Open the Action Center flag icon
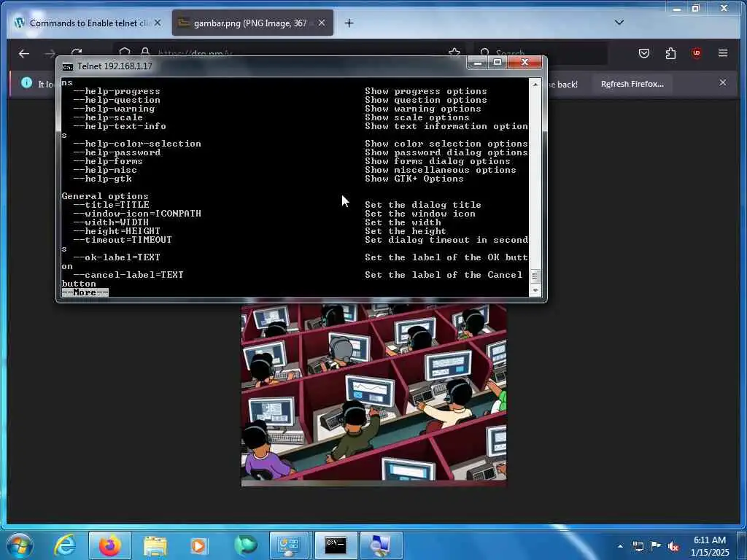747x560 pixels. click(656, 547)
